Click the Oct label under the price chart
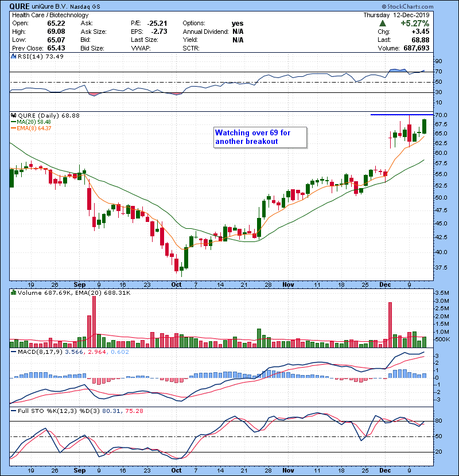The width and height of the screenshot is (459, 476). tap(176, 284)
